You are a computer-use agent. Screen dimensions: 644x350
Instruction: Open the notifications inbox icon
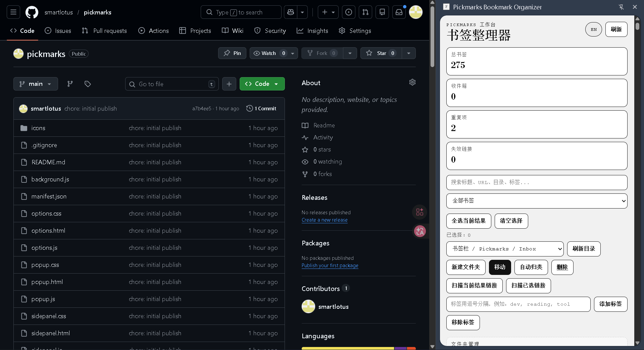(x=399, y=12)
